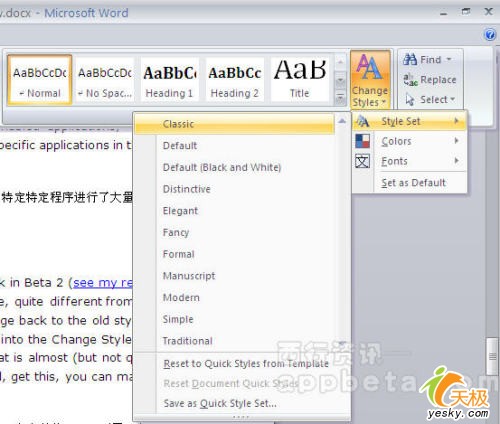
Task: Open the Find dropdown arrow
Action: point(449,59)
